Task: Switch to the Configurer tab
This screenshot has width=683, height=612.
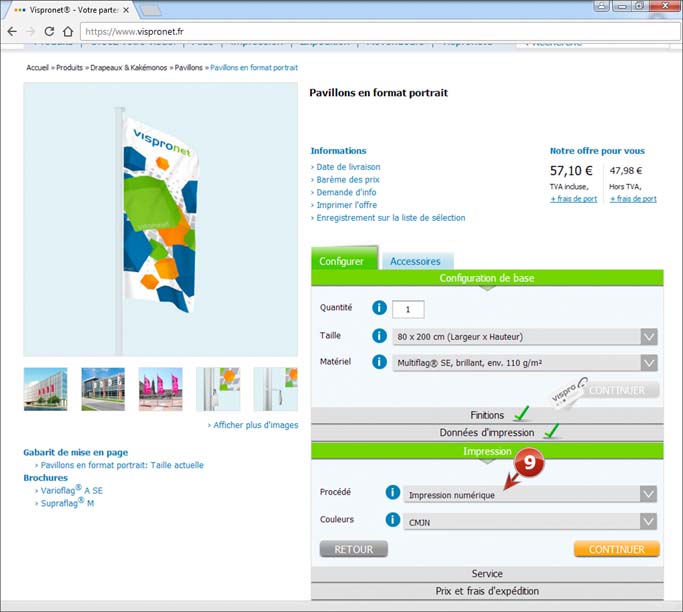Action: 345,259
